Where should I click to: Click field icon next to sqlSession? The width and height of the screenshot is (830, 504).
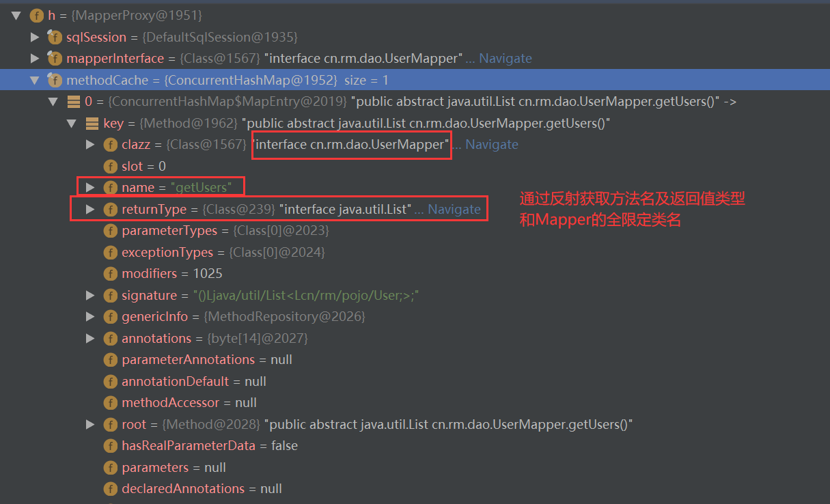point(55,37)
